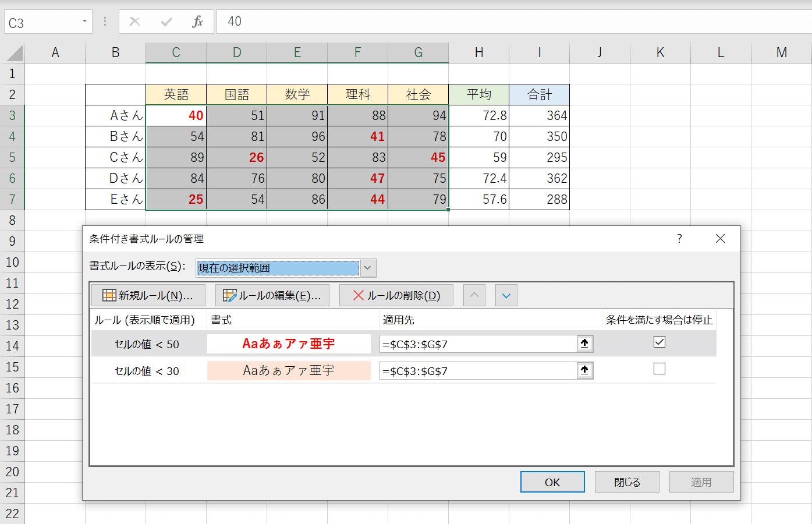Click the Cancel X icon in the formula bar
This screenshot has width=812, height=524.
[x=134, y=22]
